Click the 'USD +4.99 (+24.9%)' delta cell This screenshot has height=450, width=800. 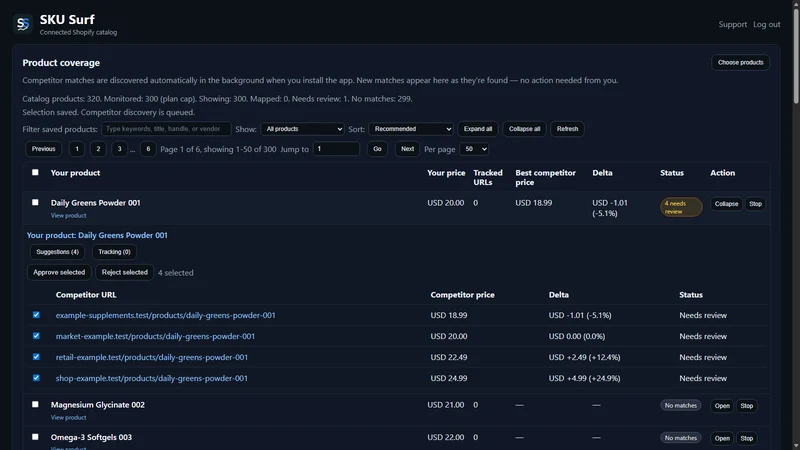(584, 378)
